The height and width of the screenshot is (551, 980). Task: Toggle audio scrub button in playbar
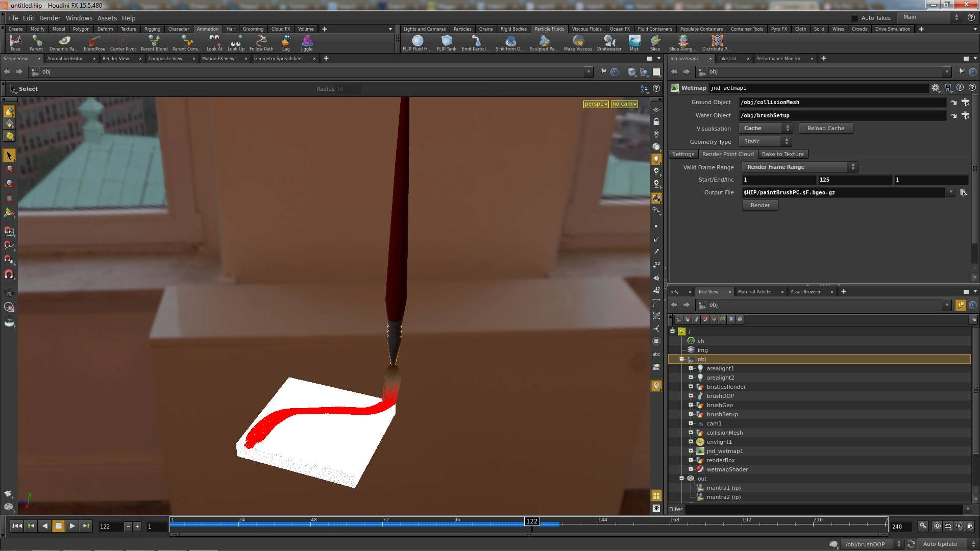[959, 526]
